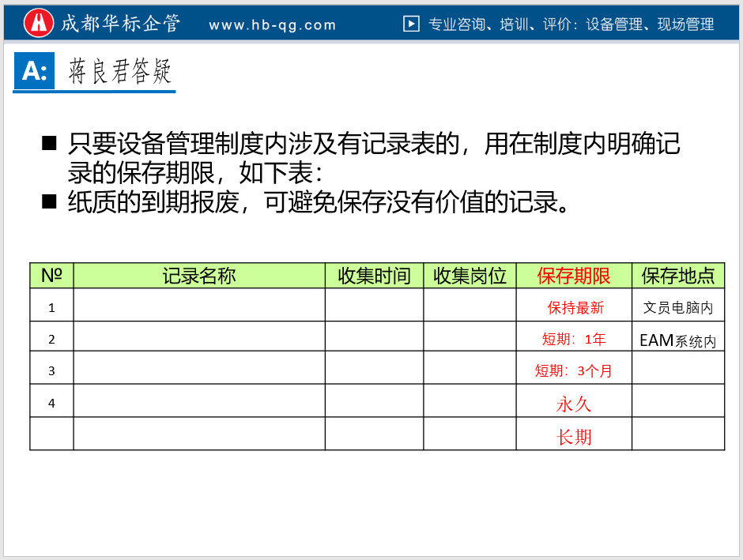
Task: Click the EAM系统内 location cell
Action: point(678,340)
